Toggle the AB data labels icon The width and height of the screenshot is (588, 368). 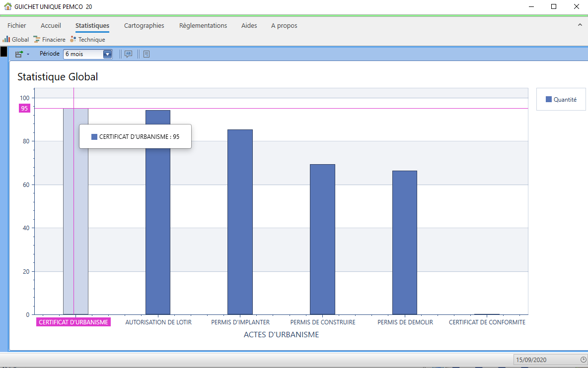click(128, 54)
